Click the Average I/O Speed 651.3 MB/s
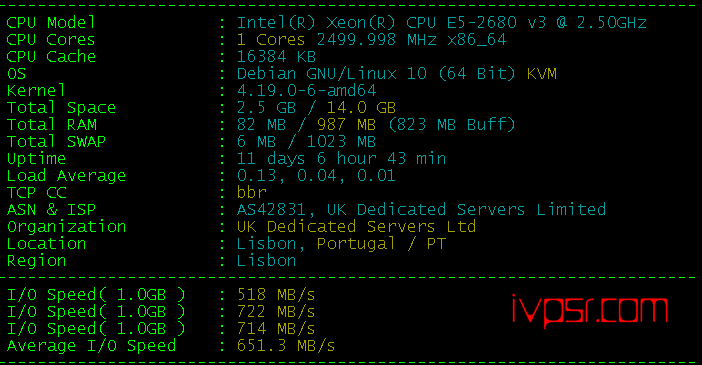Image resolution: width=702 pixels, height=365 pixels. (286, 346)
